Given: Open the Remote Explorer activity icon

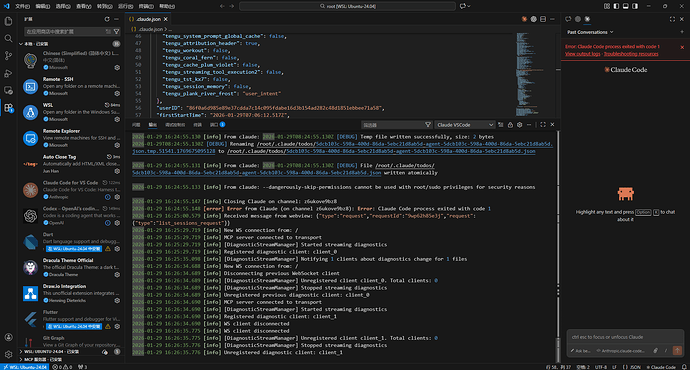Looking at the screenshot, I should [8, 90].
